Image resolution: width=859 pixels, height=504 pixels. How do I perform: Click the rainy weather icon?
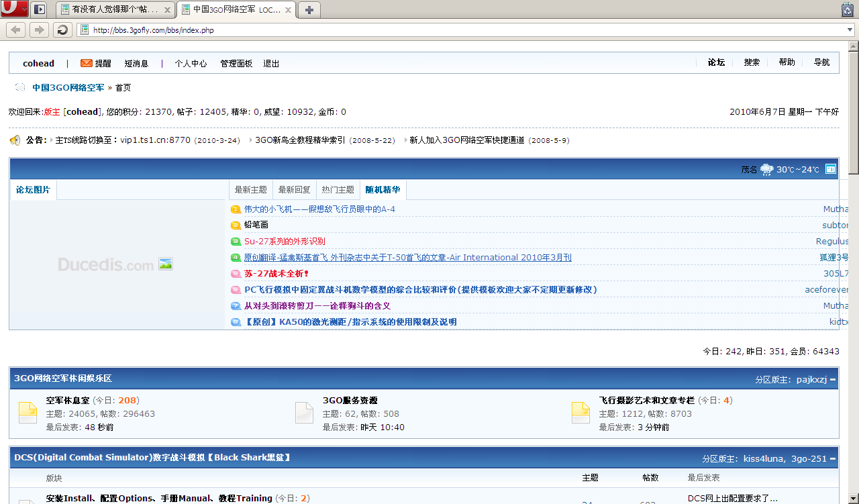coord(767,170)
